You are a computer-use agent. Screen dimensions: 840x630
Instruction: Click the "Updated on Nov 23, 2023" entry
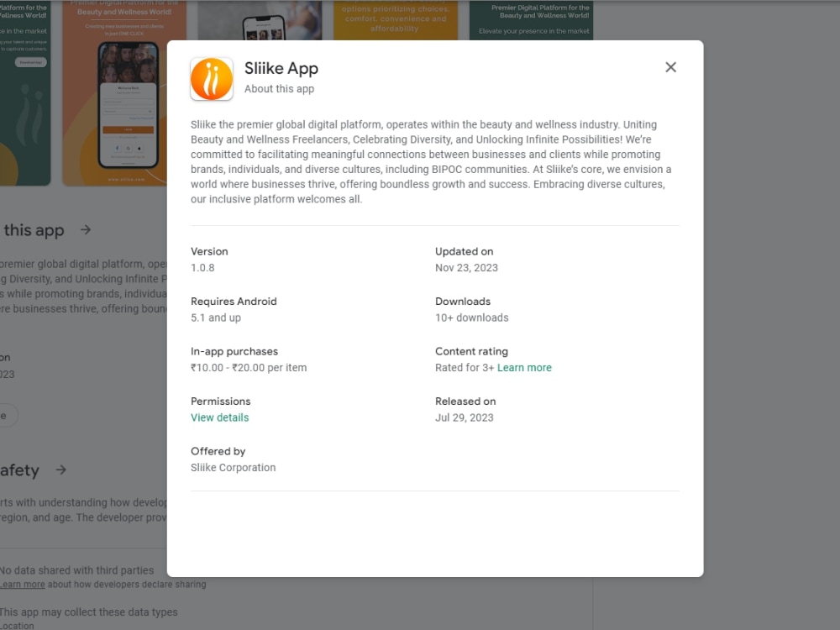pyautogui.click(x=467, y=259)
